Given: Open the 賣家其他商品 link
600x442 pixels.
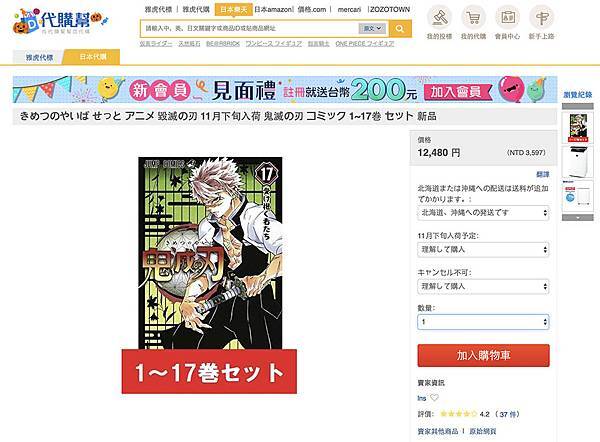Looking at the screenshot, I should tap(438, 431).
